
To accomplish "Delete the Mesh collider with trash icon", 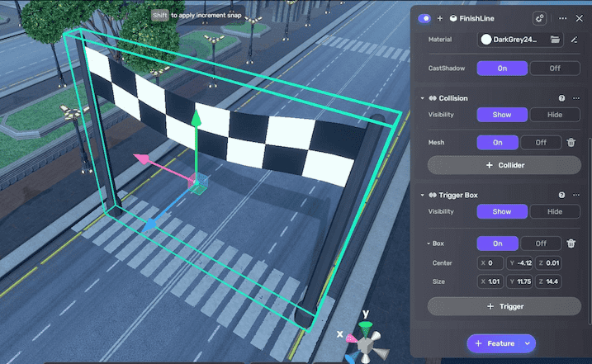I will [571, 142].
